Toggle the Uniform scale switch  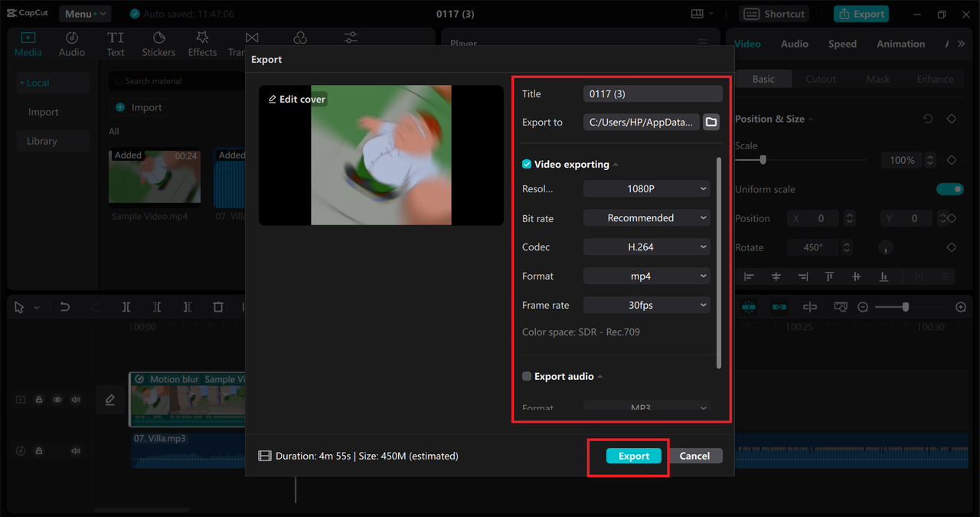tap(950, 189)
